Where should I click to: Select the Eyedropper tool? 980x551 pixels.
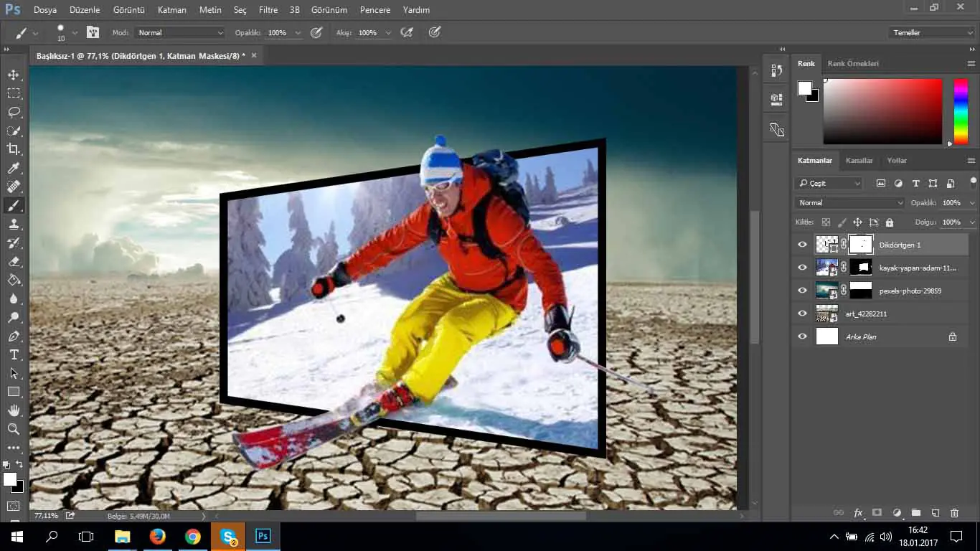point(14,168)
